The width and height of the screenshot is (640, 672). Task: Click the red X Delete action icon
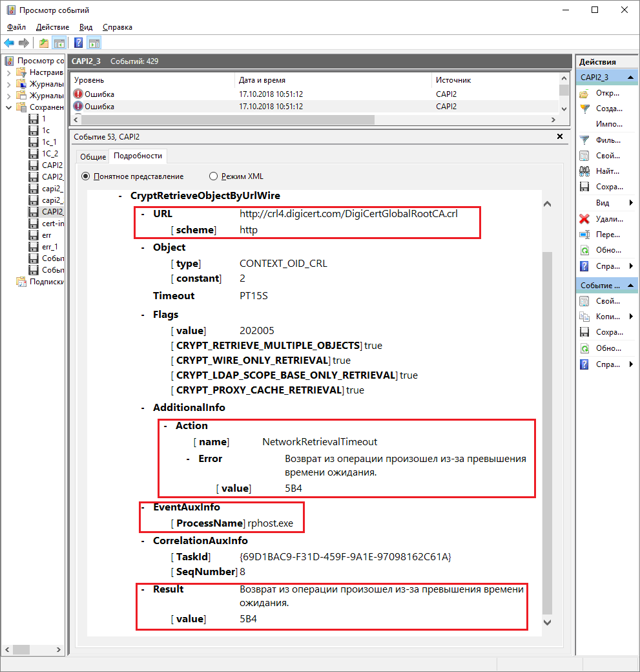[x=584, y=219]
